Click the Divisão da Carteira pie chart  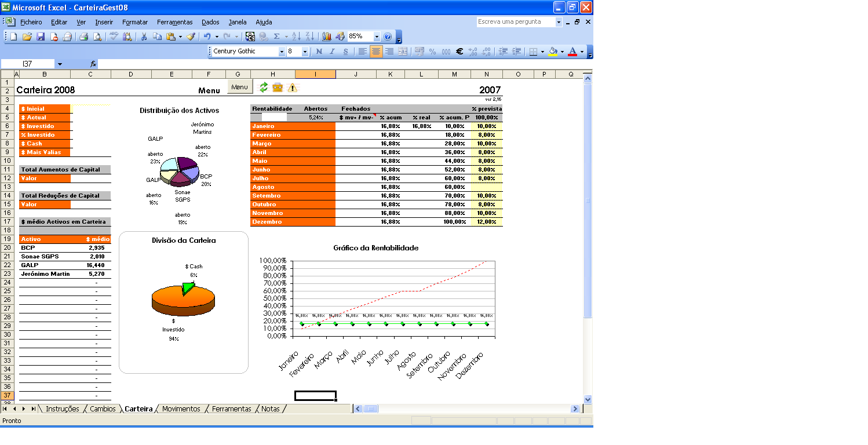coord(183,299)
